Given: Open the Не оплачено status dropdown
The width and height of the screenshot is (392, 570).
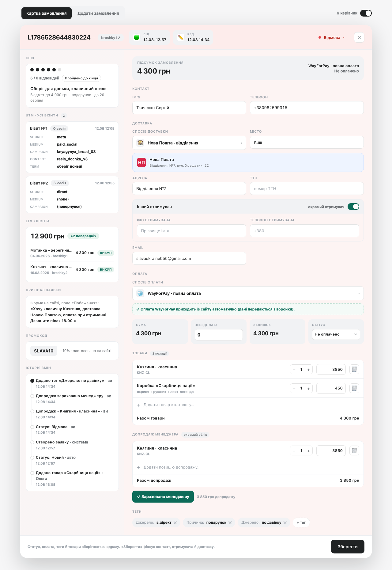Looking at the screenshot, I should coord(336,334).
